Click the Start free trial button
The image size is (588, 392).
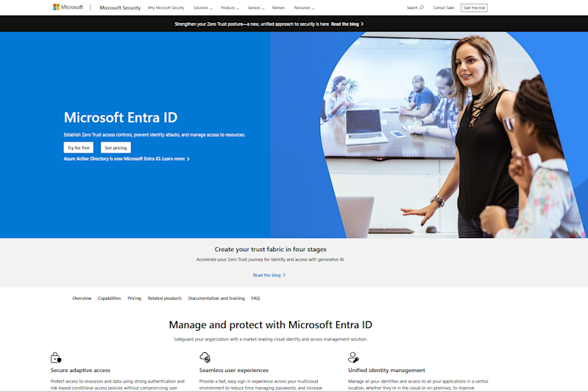[x=474, y=7]
